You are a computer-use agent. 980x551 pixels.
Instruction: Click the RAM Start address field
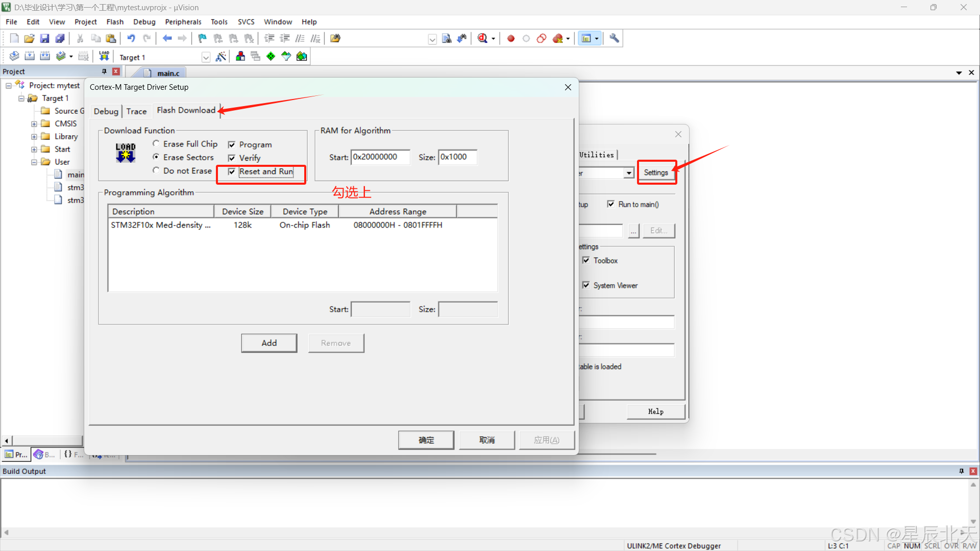[380, 157]
